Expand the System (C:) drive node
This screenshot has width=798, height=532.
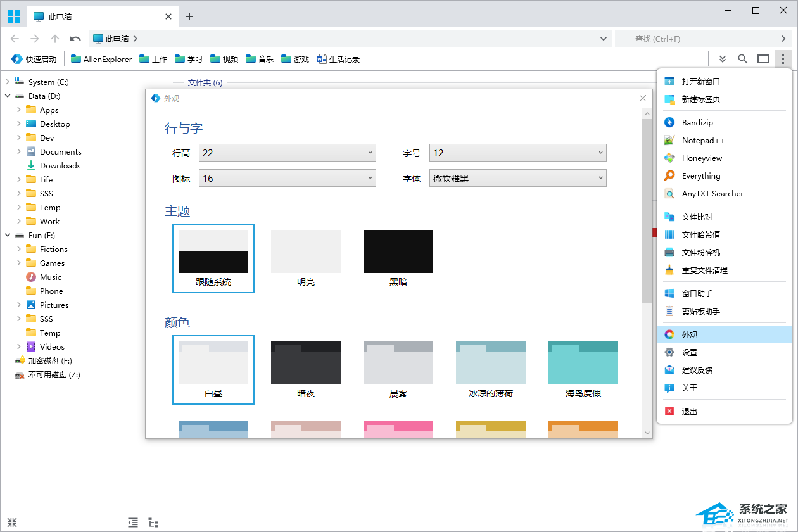8,82
